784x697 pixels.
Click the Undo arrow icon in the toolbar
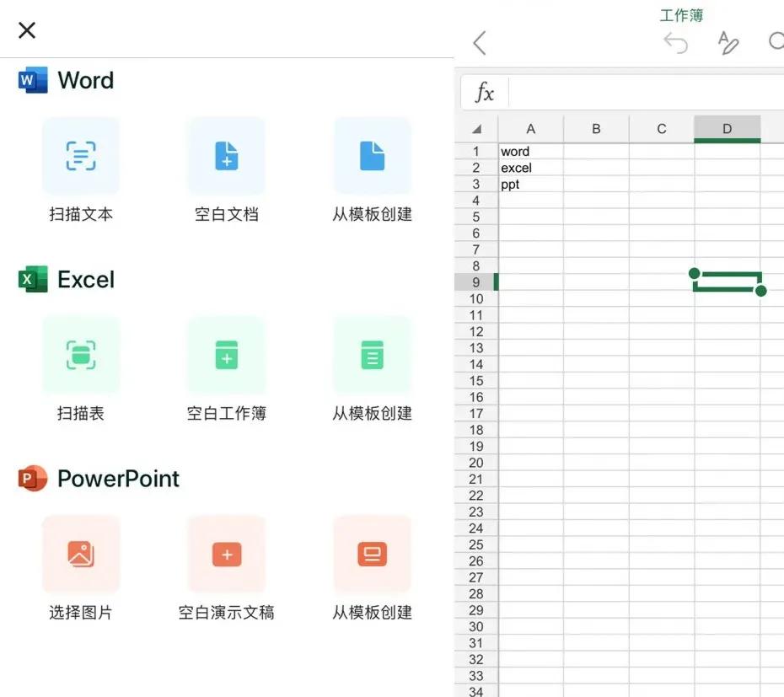(x=676, y=42)
